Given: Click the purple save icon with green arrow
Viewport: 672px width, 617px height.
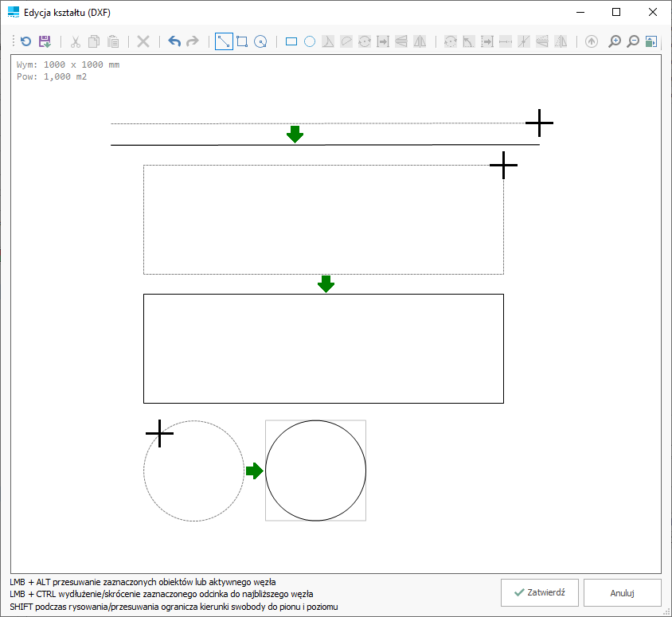Looking at the screenshot, I should click(x=45, y=41).
